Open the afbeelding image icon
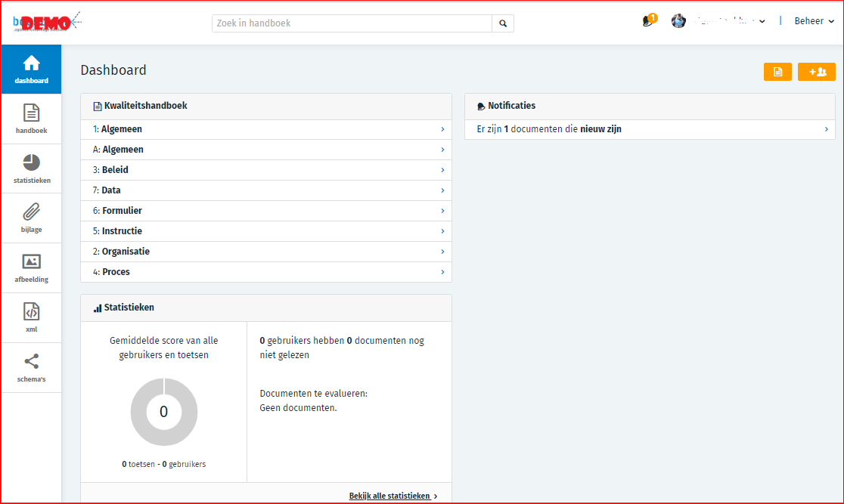The width and height of the screenshot is (844, 504). pos(31,261)
